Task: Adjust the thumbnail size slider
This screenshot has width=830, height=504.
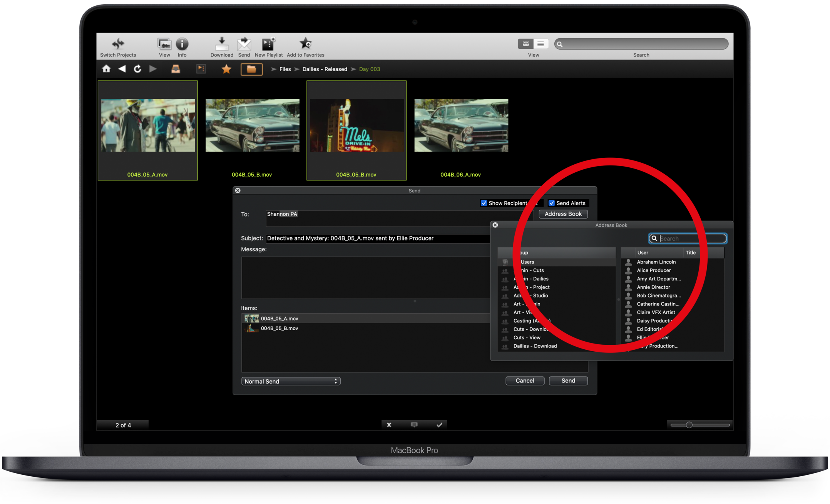Action: click(689, 425)
